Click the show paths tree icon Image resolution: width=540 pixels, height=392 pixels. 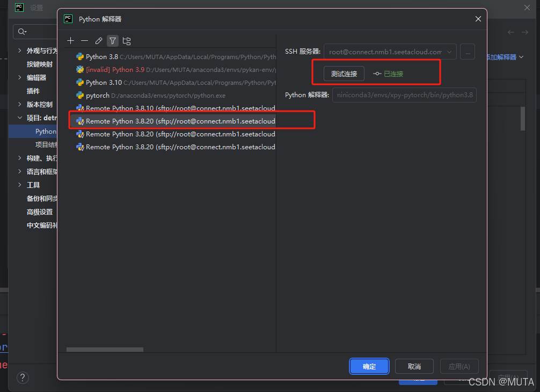click(127, 41)
